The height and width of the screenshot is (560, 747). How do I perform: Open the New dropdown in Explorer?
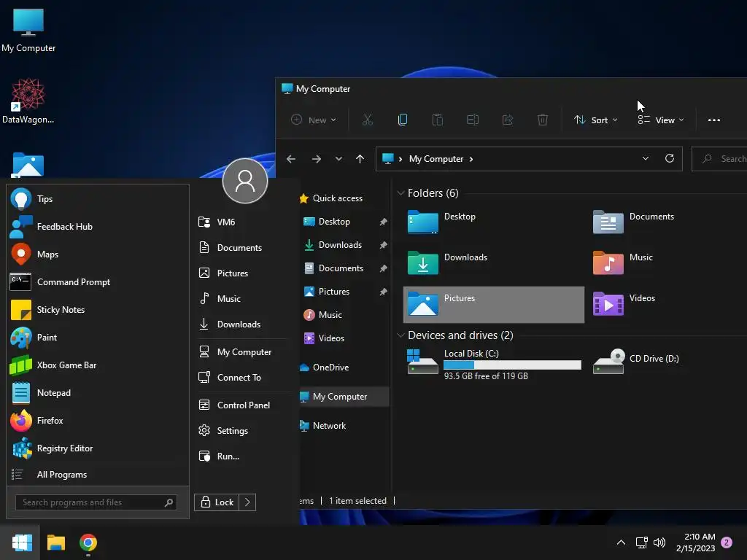(314, 120)
